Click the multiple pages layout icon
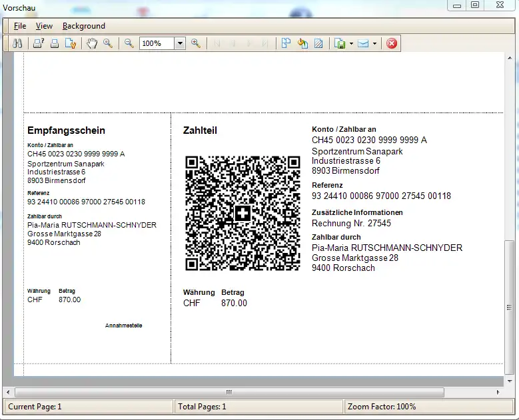Viewport: 519px width, 420px height. [x=286, y=43]
